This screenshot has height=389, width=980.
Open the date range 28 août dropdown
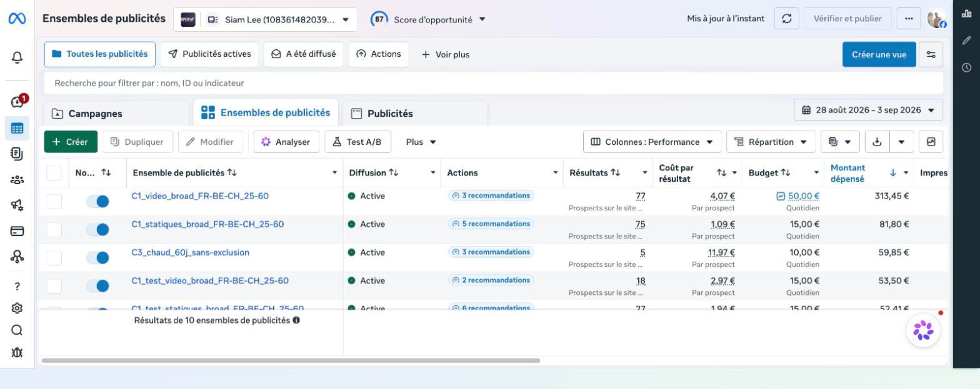868,110
